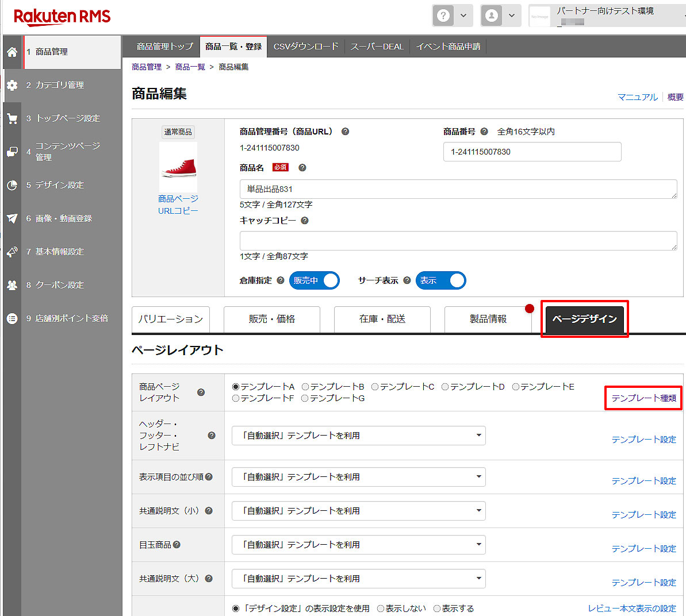Open category management gear icon

(12, 85)
